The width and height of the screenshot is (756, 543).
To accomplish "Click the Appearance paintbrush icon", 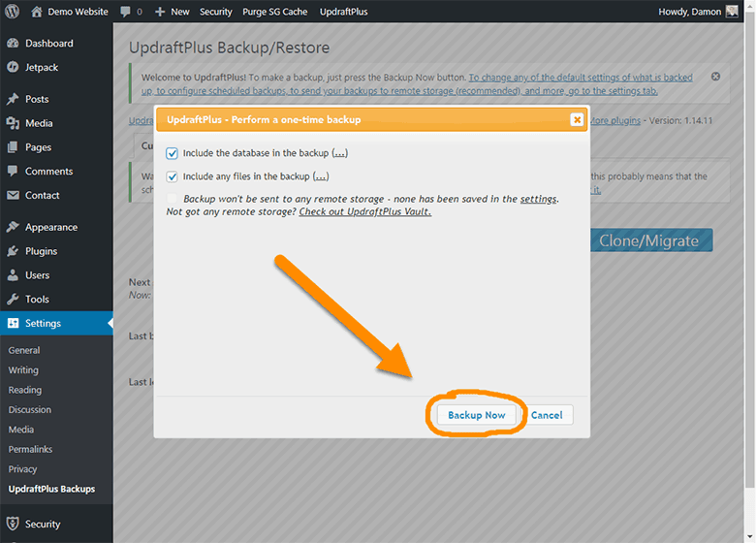I will [13, 227].
